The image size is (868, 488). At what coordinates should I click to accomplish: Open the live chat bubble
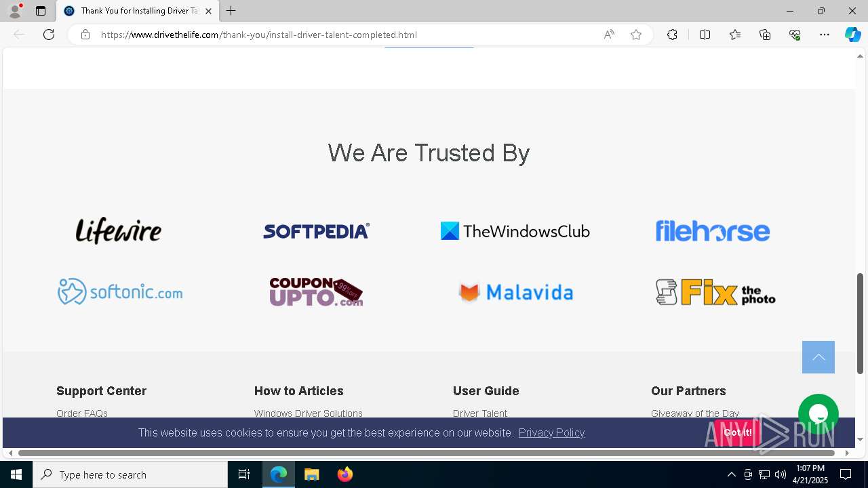tap(818, 414)
